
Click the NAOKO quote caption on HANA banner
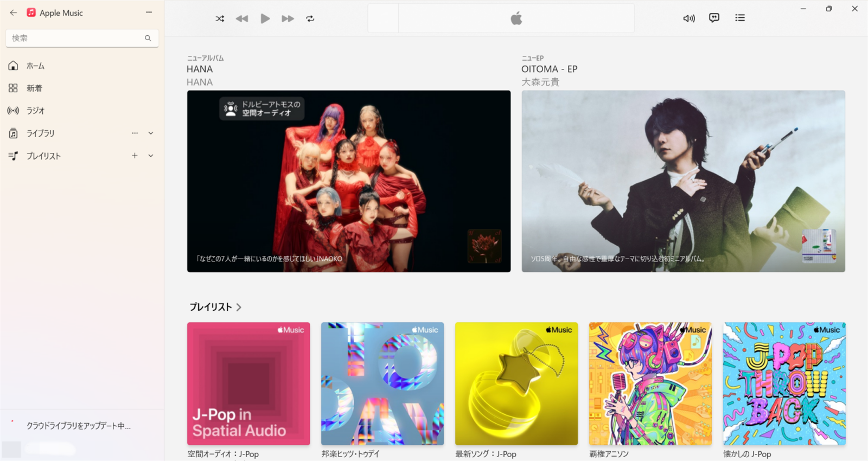pyautogui.click(x=270, y=259)
